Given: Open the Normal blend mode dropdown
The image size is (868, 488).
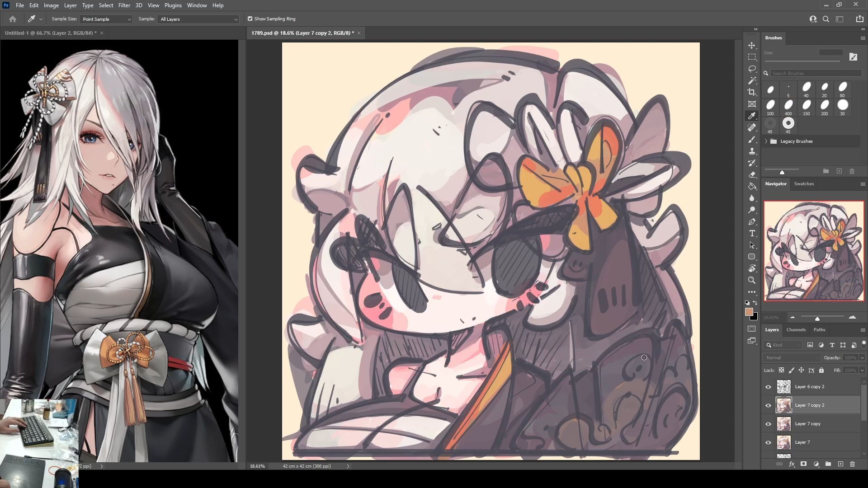Looking at the screenshot, I should (x=792, y=358).
